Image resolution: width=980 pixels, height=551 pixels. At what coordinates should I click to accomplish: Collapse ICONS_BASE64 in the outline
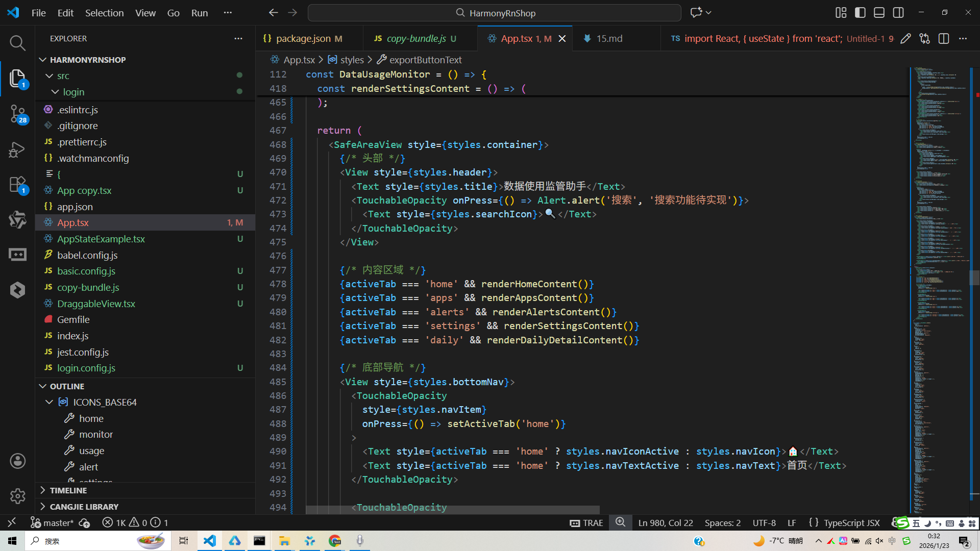(50, 402)
